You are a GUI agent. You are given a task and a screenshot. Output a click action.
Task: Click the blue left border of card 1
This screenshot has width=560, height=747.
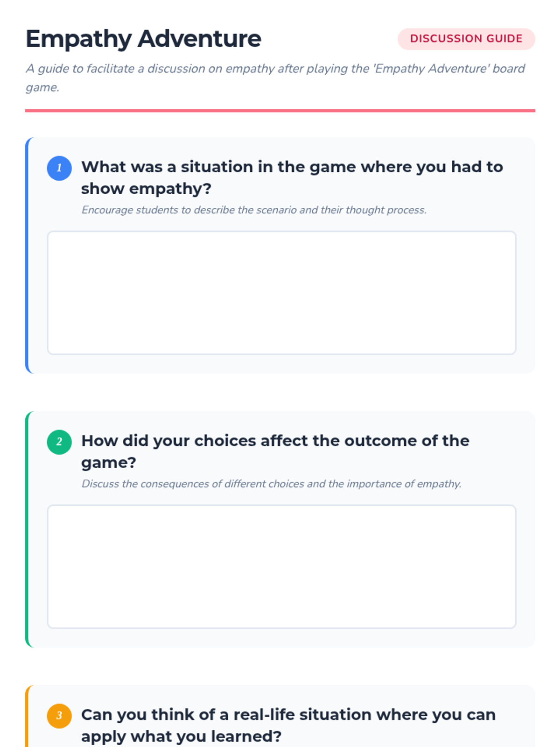click(x=27, y=255)
